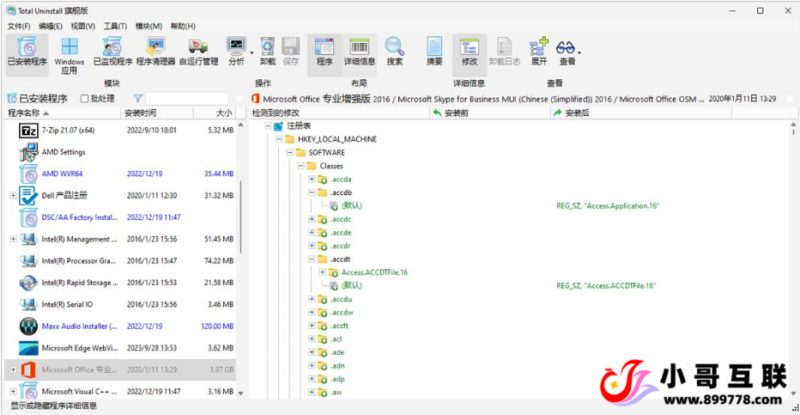Click the 安装前 column header

coord(489,113)
